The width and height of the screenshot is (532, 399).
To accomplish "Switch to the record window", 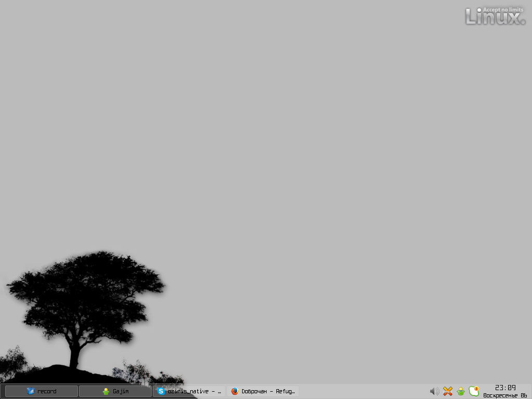I will (47, 391).
